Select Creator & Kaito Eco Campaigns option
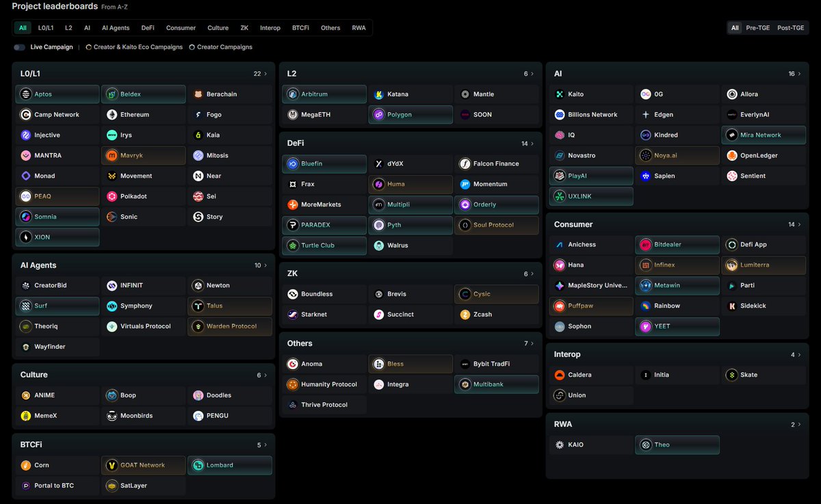Viewport: 821px width, 504px height. coord(134,47)
